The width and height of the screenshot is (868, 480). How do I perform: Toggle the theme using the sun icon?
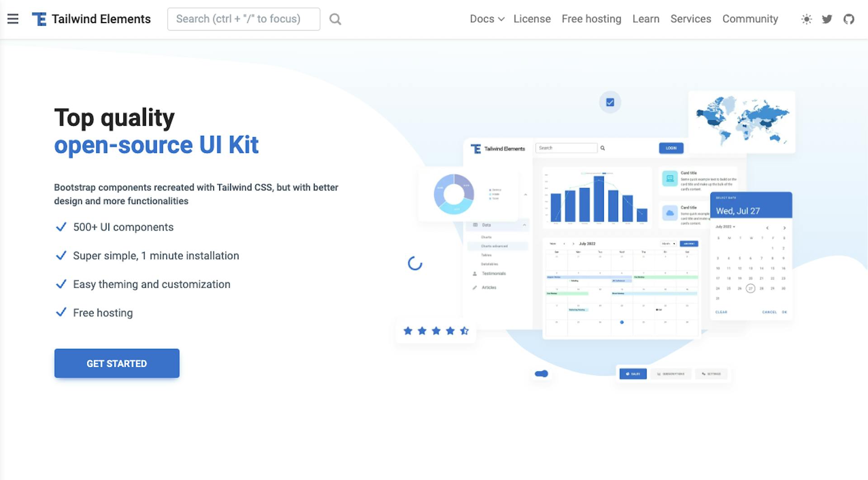click(x=806, y=19)
